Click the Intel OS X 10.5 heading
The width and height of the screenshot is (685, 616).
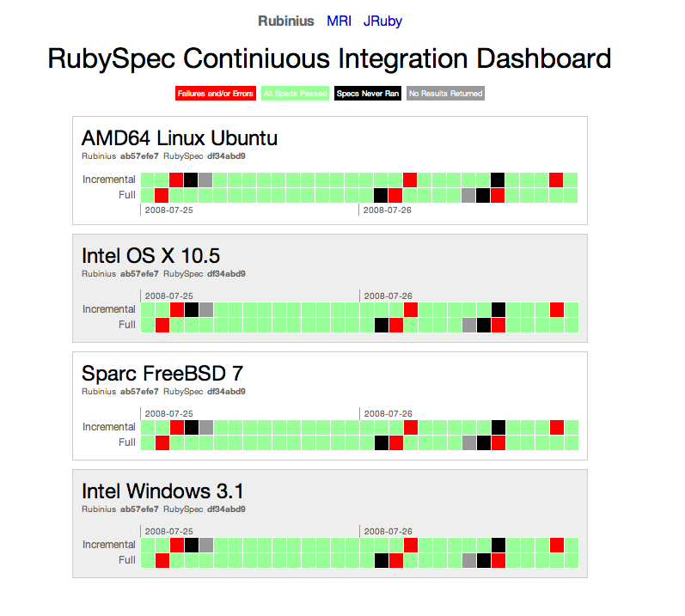[x=150, y=256]
